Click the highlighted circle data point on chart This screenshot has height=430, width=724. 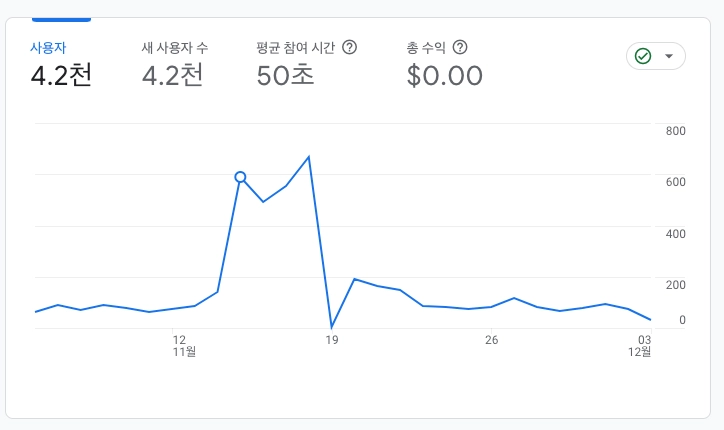(240, 177)
